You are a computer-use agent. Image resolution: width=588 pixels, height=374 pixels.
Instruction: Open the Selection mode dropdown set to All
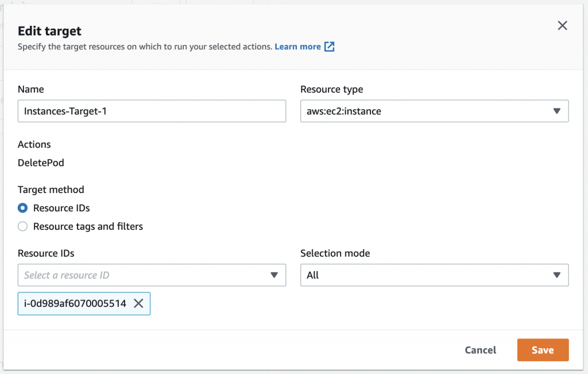pyautogui.click(x=434, y=275)
